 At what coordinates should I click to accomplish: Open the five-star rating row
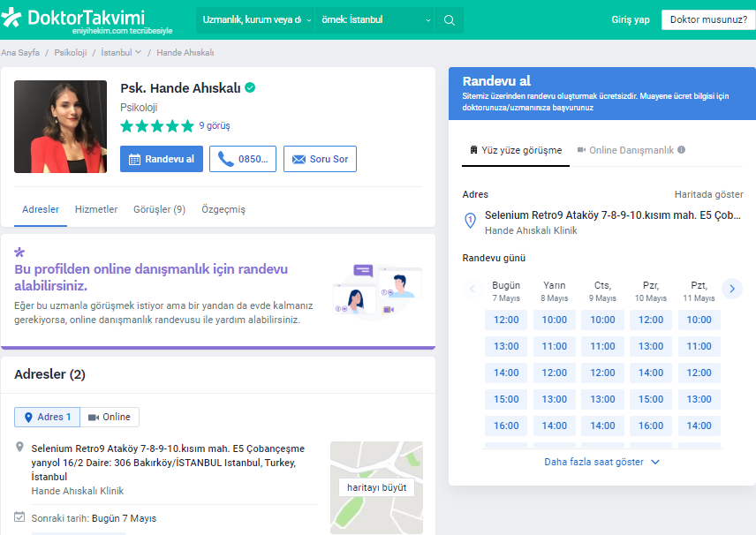157,126
